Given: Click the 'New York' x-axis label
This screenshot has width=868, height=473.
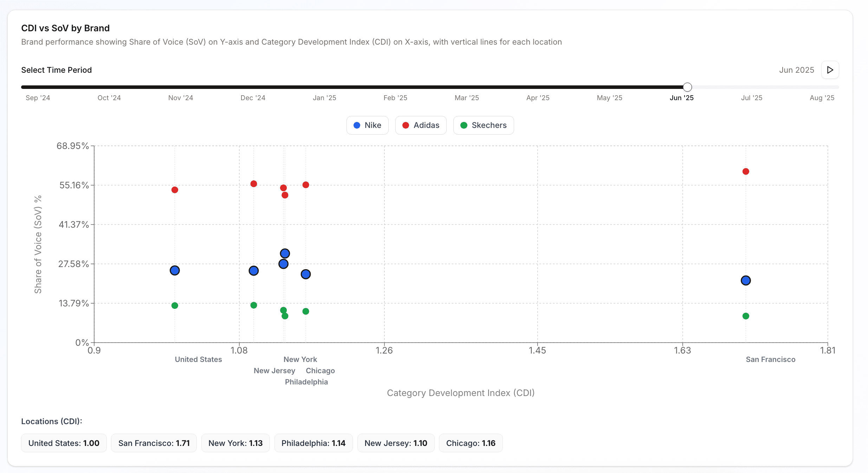Looking at the screenshot, I should 300,359.
